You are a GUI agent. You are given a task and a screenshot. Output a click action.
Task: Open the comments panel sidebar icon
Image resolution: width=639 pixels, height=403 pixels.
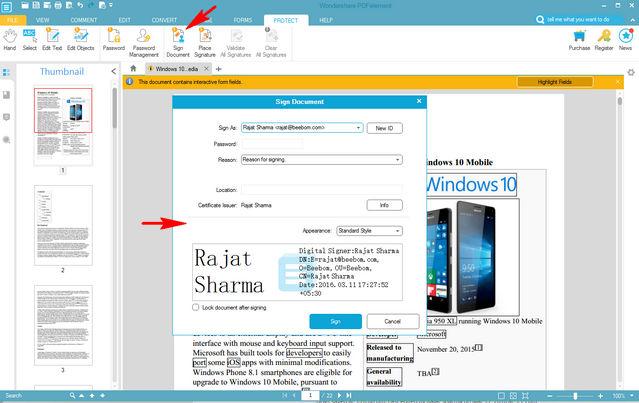click(x=6, y=117)
